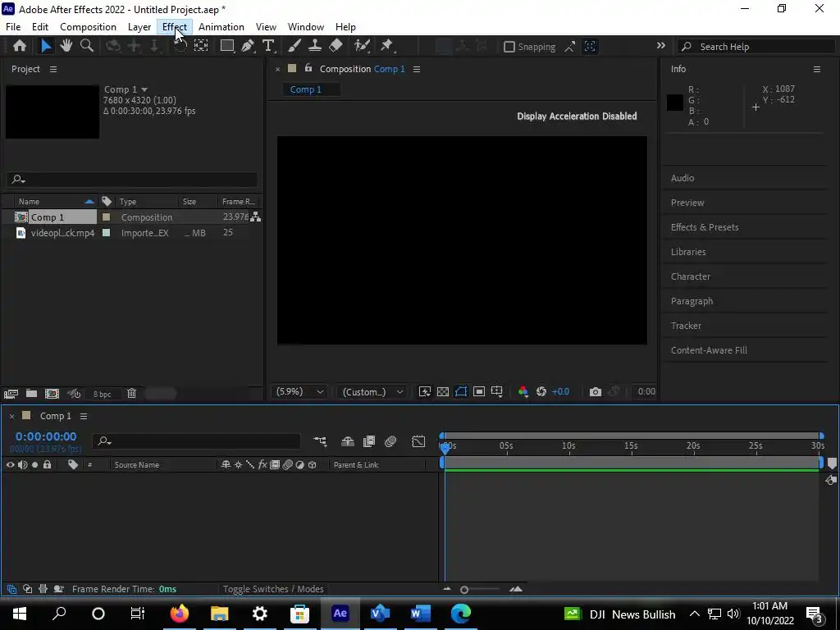Open the (Custom...) resolution dropdown
The width and height of the screenshot is (840, 630).
[x=372, y=391]
